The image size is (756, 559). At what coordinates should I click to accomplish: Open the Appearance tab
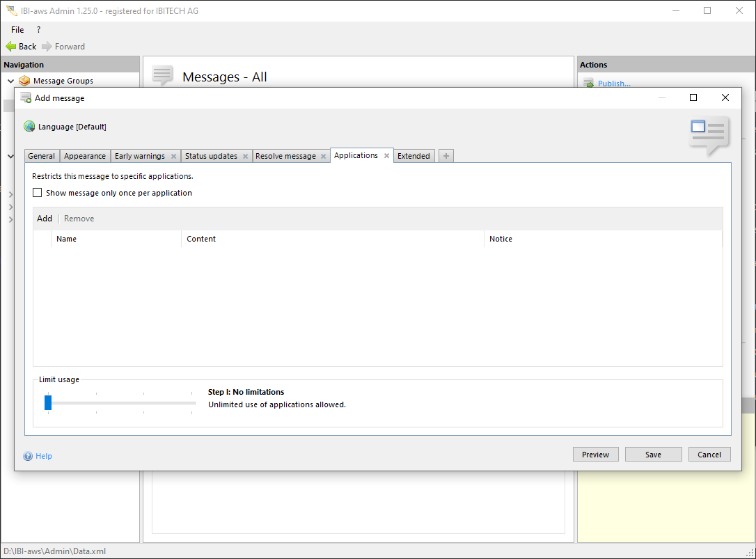pyautogui.click(x=85, y=157)
